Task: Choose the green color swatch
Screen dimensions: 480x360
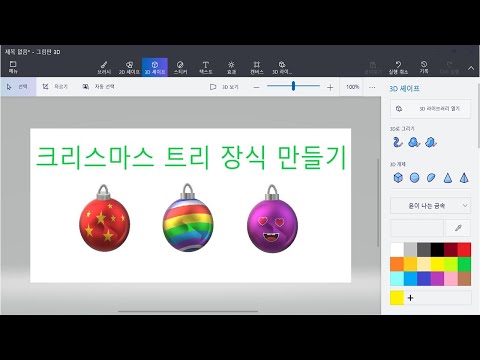Action: click(464, 264)
